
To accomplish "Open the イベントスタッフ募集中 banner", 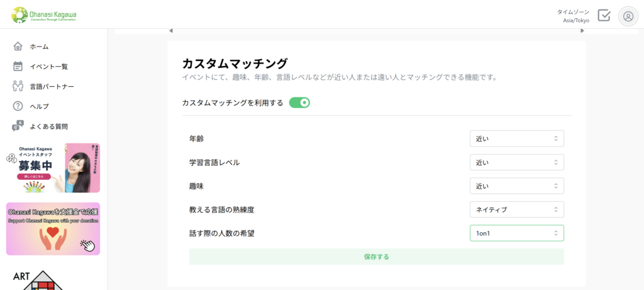I will 53,167.
